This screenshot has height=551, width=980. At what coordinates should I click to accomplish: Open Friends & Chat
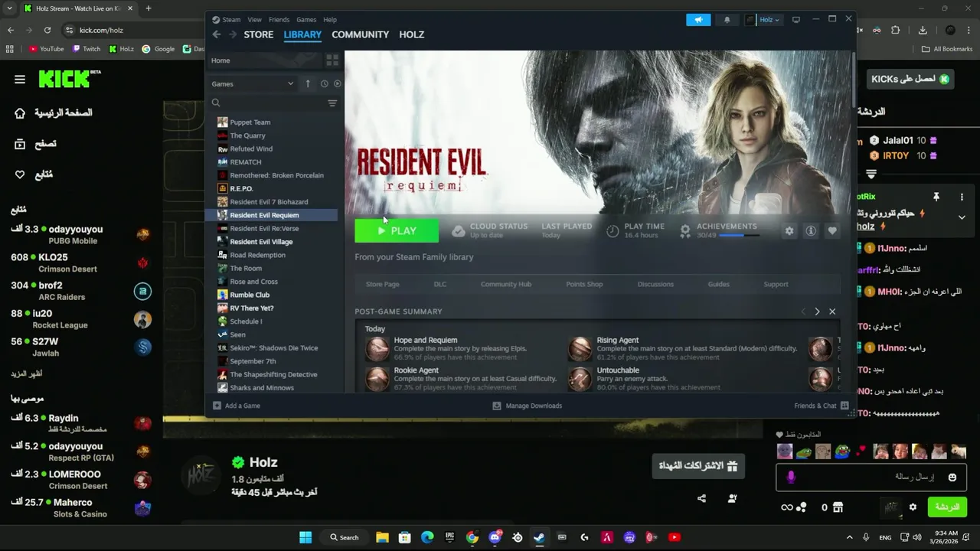point(822,406)
